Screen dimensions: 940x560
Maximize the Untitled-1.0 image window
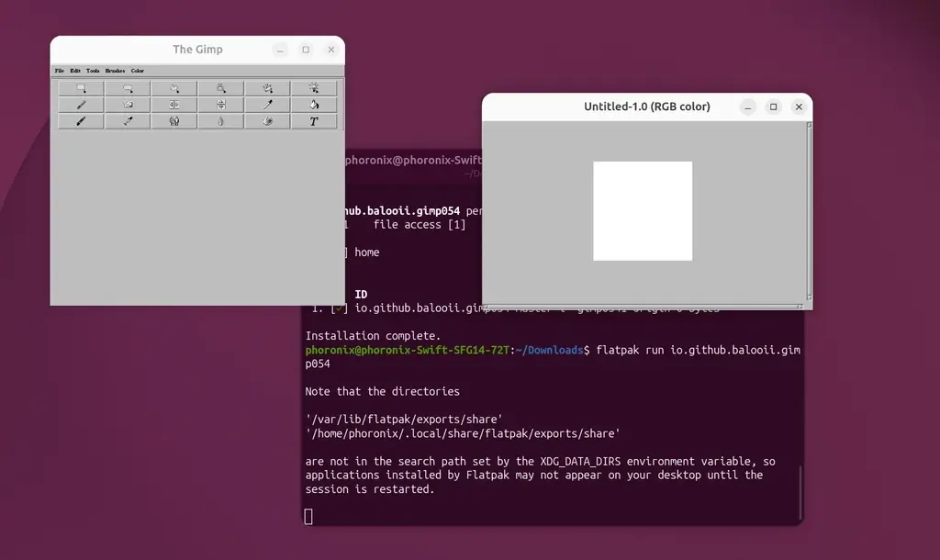point(773,106)
